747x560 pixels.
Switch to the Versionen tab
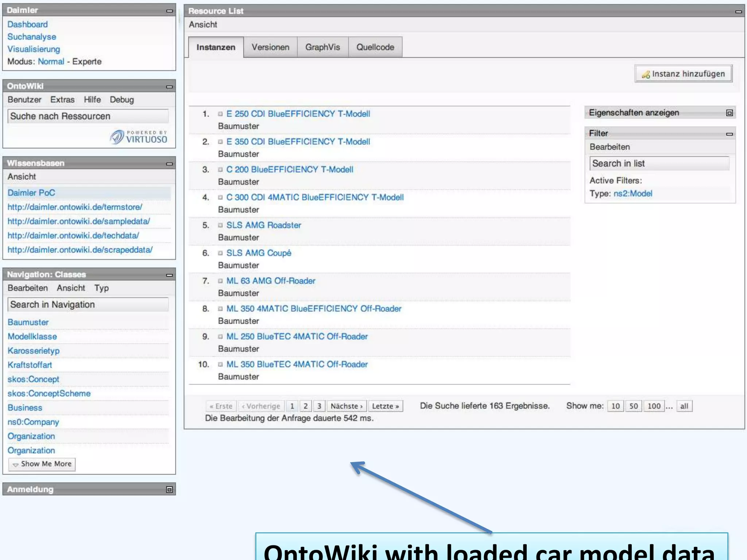[270, 47]
